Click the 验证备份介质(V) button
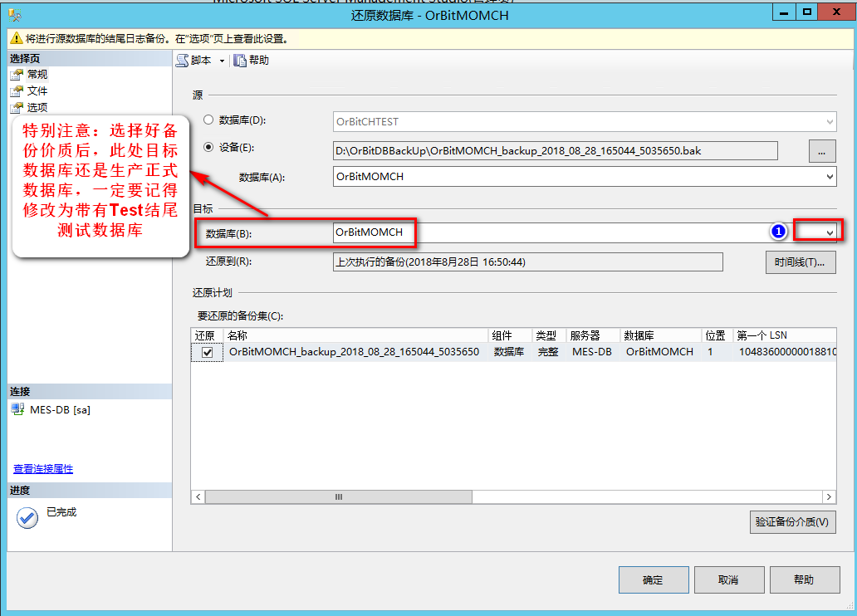Image resolution: width=857 pixels, height=616 pixels. [x=792, y=521]
